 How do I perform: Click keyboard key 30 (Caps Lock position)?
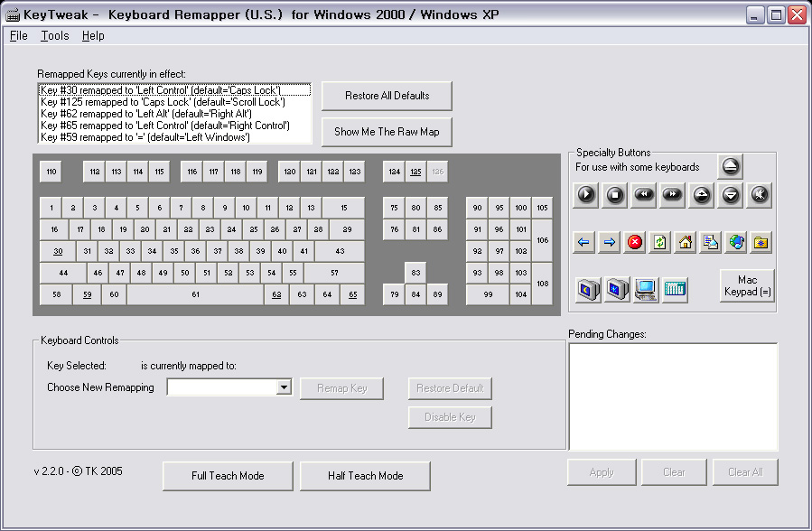pos(58,252)
